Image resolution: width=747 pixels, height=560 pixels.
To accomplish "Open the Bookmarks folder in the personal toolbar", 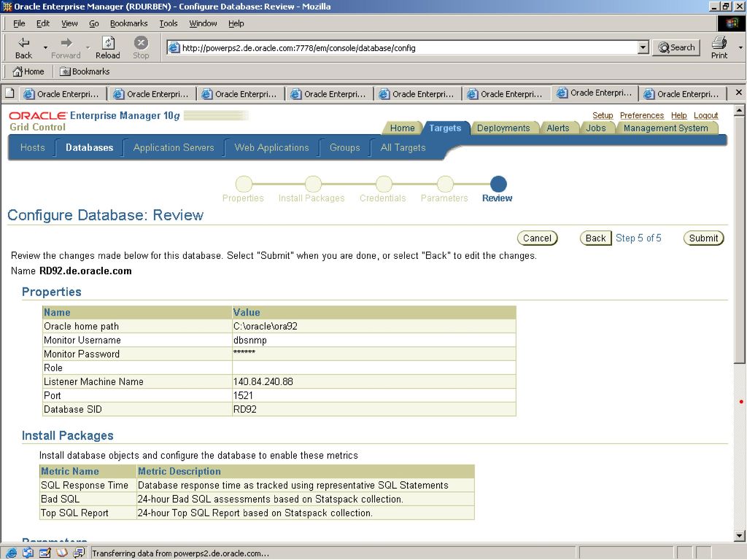I will pyautogui.click(x=85, y=71).
